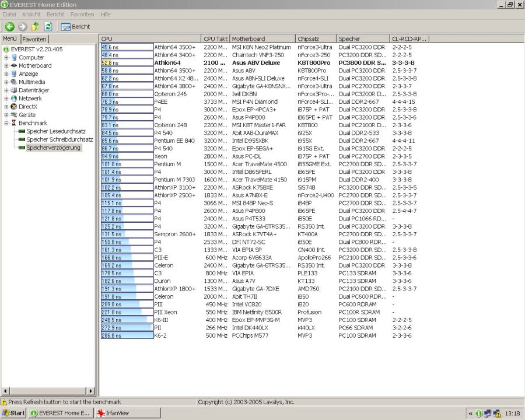Click the Anzeige display icon in the tree
The image size is (525, 420).
click(x=14, y=73)
